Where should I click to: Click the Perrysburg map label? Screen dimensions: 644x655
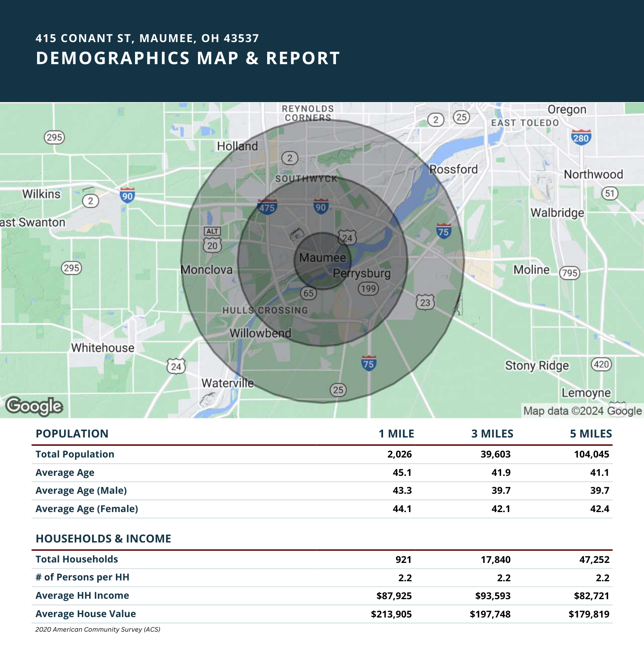(361, 274)
